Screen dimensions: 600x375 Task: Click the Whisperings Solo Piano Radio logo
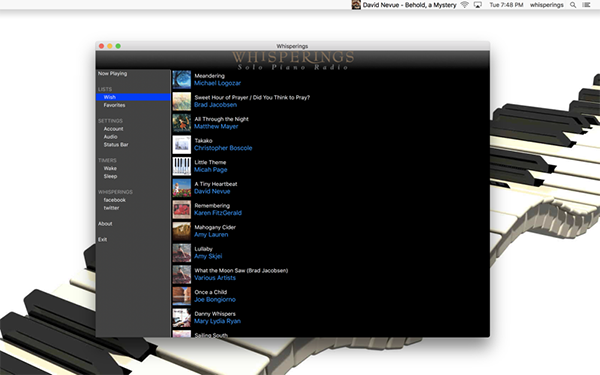[x=293, y=60]
